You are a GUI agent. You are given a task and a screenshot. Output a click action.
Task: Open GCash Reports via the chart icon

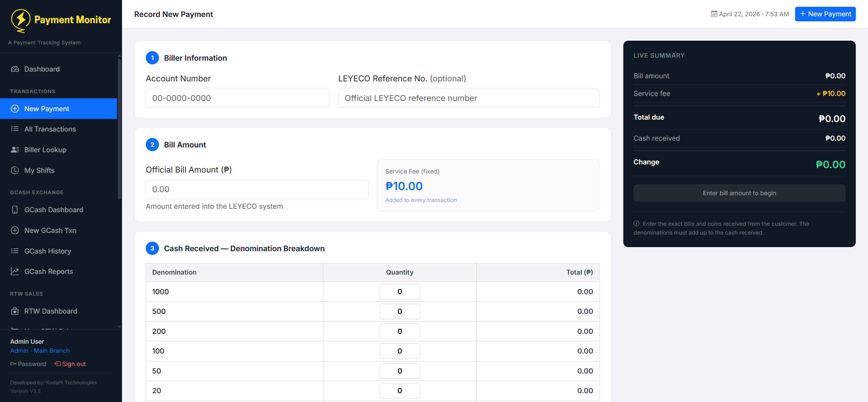pos(15,271)
